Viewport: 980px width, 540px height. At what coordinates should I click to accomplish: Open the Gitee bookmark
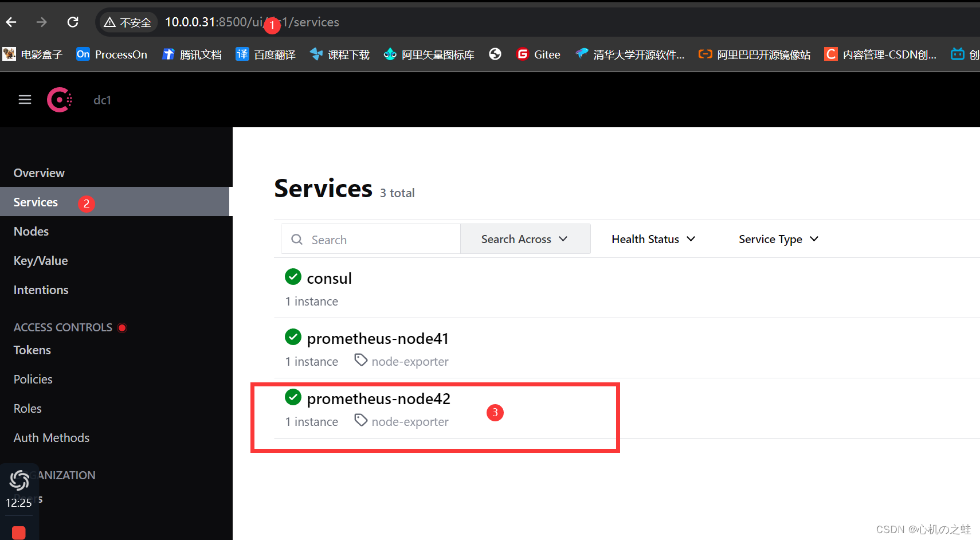click(538, 54)
